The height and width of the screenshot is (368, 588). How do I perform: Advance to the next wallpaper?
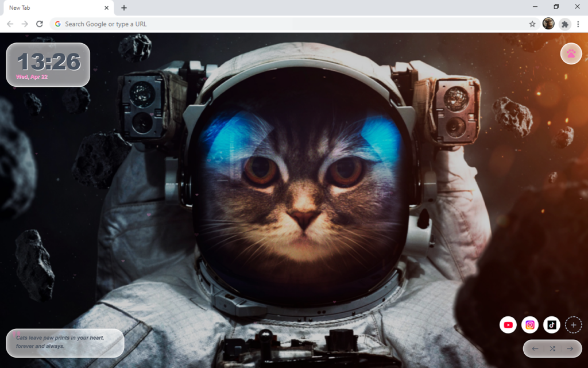pyautogui.click(x=570, y=348)
